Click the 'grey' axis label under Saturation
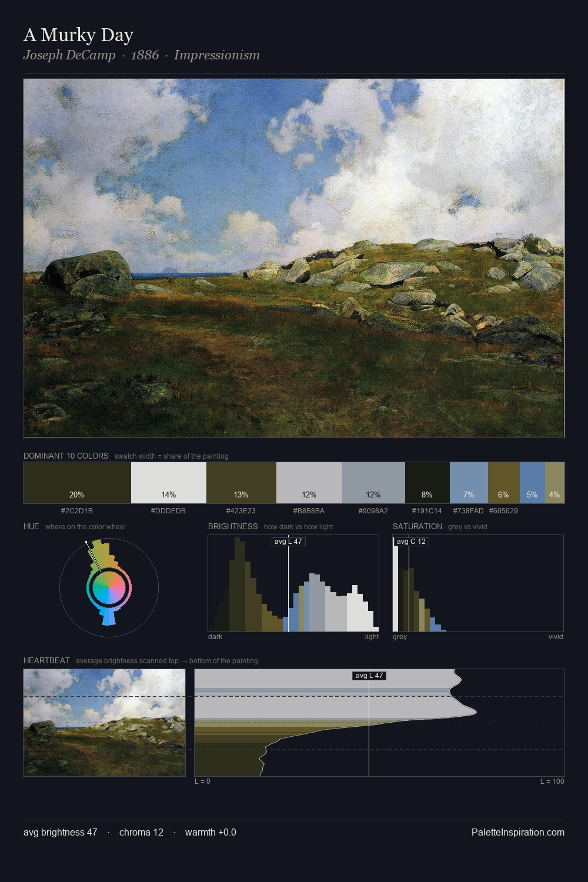The width and height of the screenshot is (588, 882). point(400,637)
